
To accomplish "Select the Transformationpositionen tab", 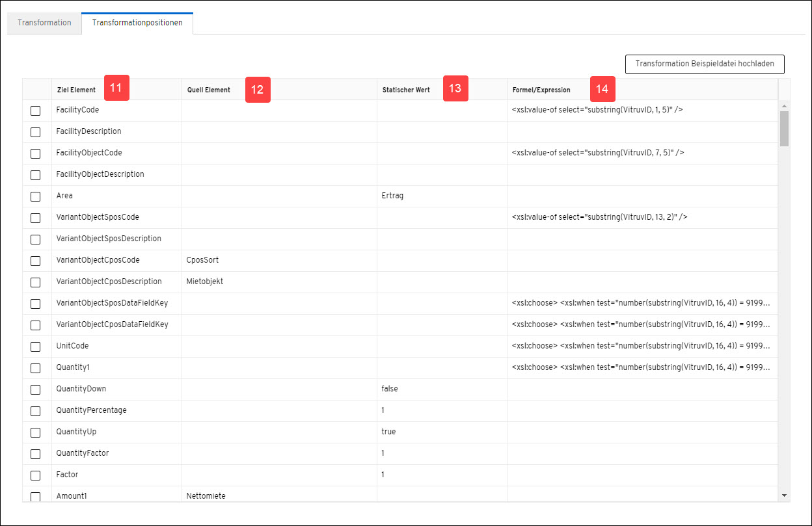I will click(137, 23).
